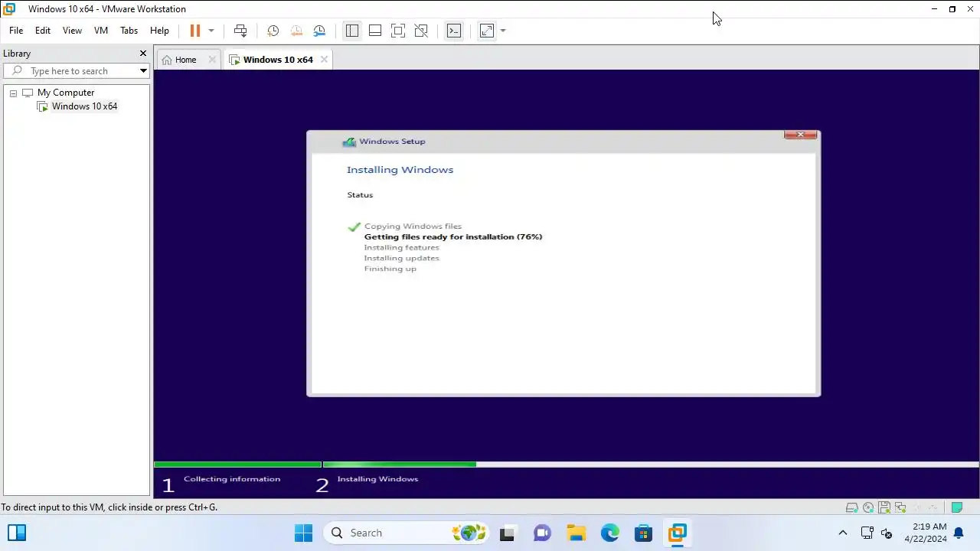This screenshot has width=980, height=551.
Task: Open the VMware message log icon
Action: [x=956, y=507]
